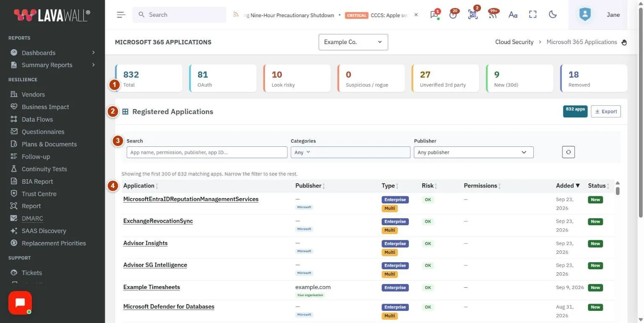Open Questionnaires in the sidebar

pyautogui.click(x=43, y=132)
